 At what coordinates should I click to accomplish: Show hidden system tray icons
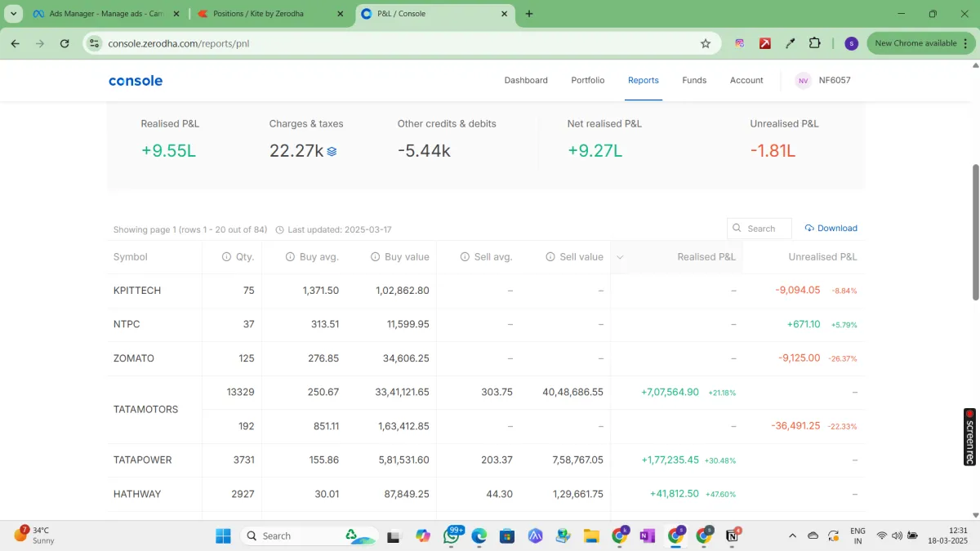792,535
